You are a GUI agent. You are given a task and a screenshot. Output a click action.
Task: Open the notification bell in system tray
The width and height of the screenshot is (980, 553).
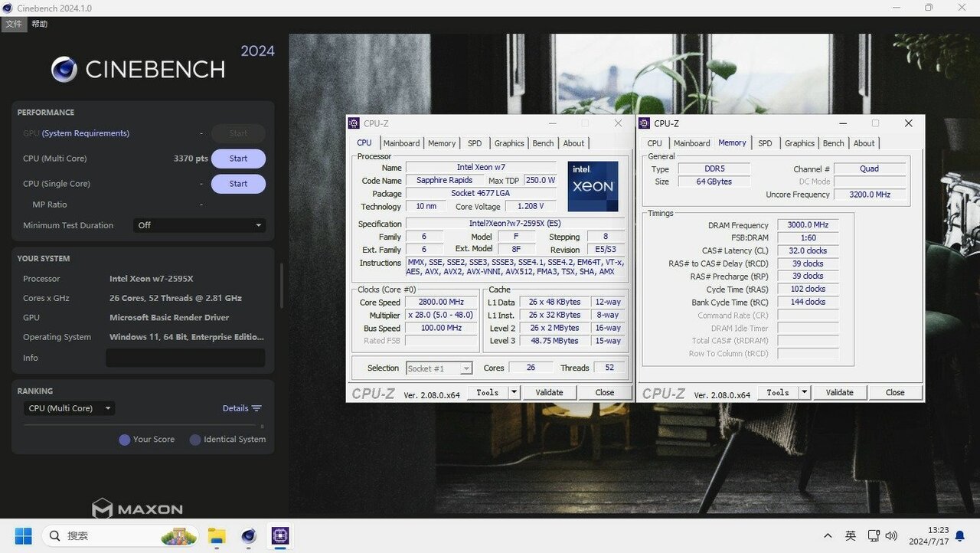click(959, 536)
